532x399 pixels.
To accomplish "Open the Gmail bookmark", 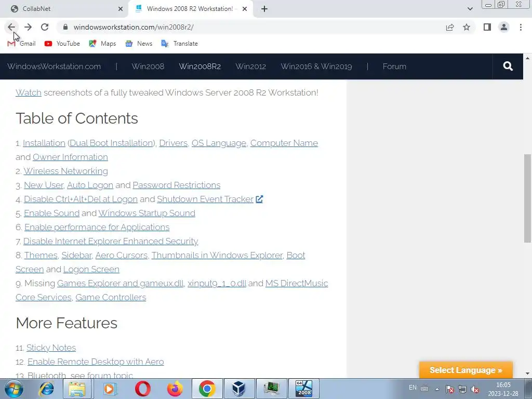I will click(x=21, y=44).
